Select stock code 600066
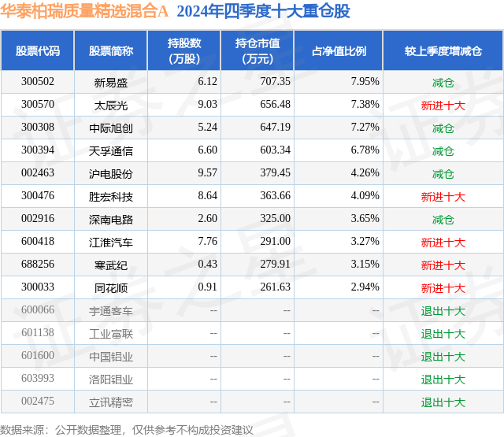Image resolution: width=504 pixels, height=437 pixels. click(38, 309)
